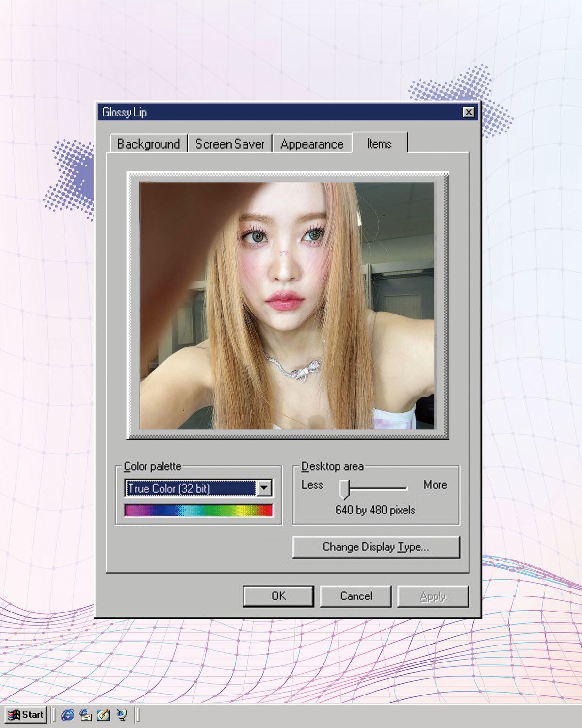Screen dimensions: 582x728
Task: Expand the Color palette dropdown arrow
Action: (x=264, y=488)
